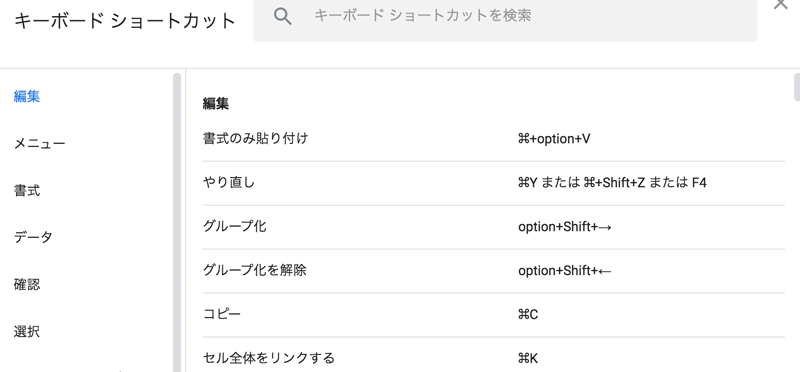Switch to the 書式 category
Screen dimensions: 800x372
coord(27,191)
